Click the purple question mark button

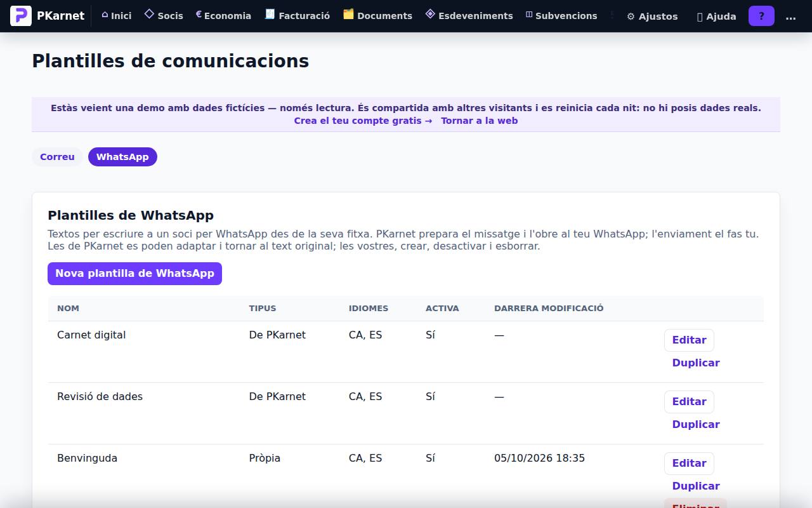(x=761, y=16)
